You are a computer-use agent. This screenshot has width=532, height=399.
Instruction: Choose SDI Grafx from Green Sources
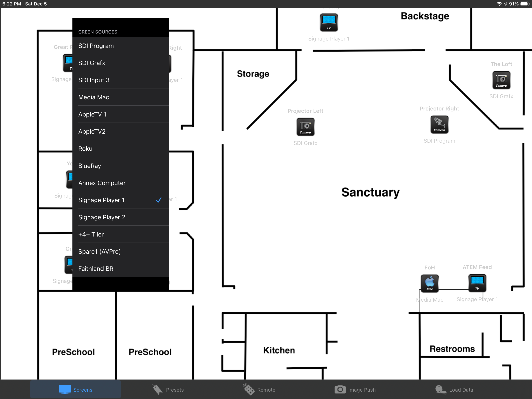tap(121, 63)
